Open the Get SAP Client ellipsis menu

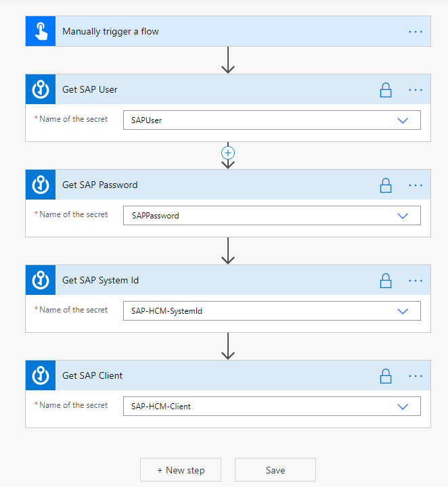pyautogui.click(x=416, y=376)
